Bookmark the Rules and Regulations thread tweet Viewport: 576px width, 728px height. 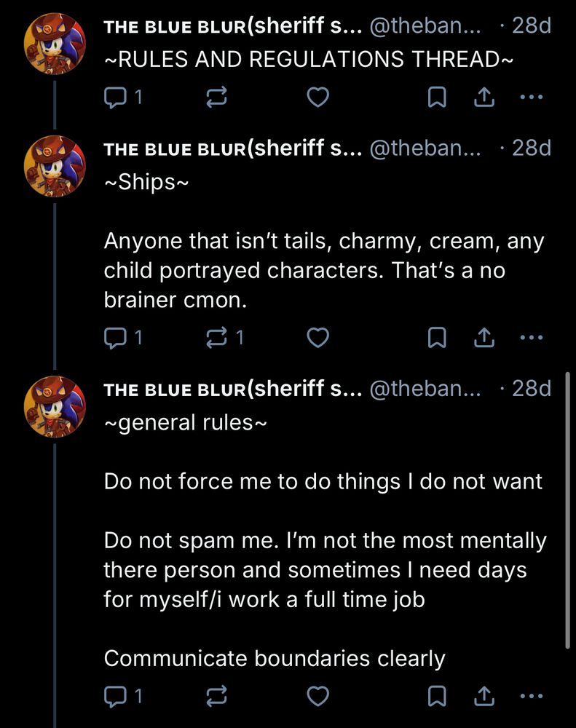436,98
